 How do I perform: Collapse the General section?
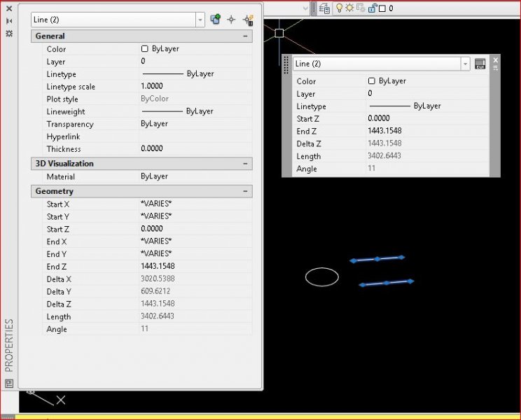pos(245,36)
